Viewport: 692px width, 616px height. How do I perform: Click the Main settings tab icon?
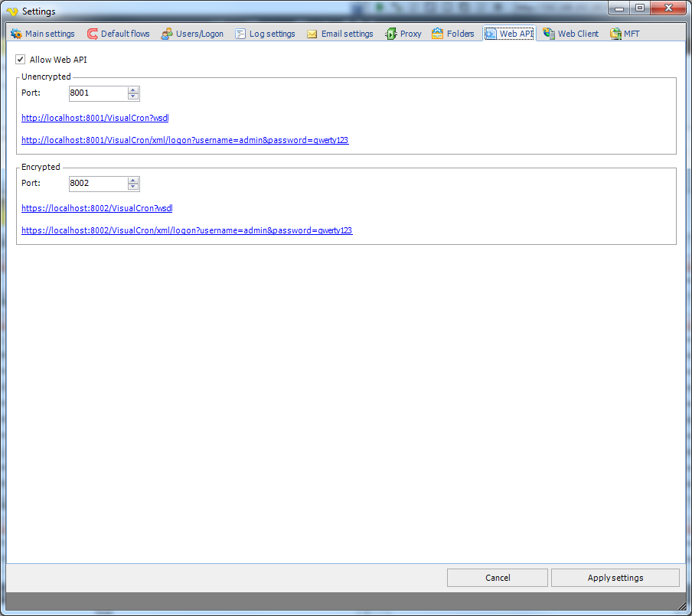click(16, 34)
